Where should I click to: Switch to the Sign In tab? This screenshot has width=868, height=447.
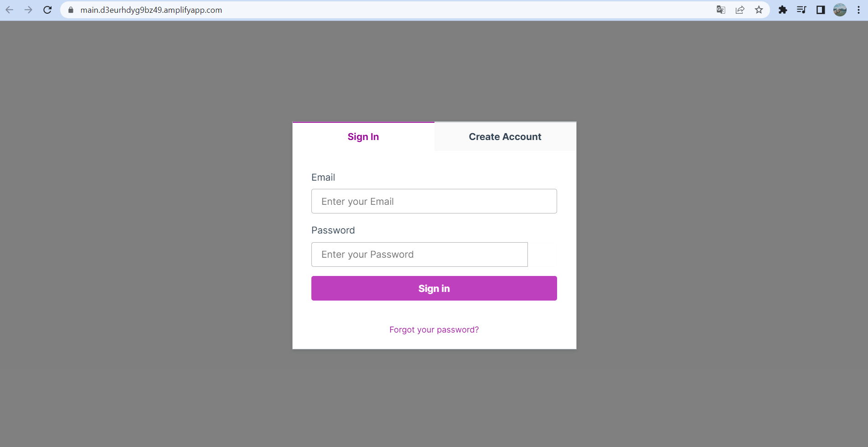point(363,136)
